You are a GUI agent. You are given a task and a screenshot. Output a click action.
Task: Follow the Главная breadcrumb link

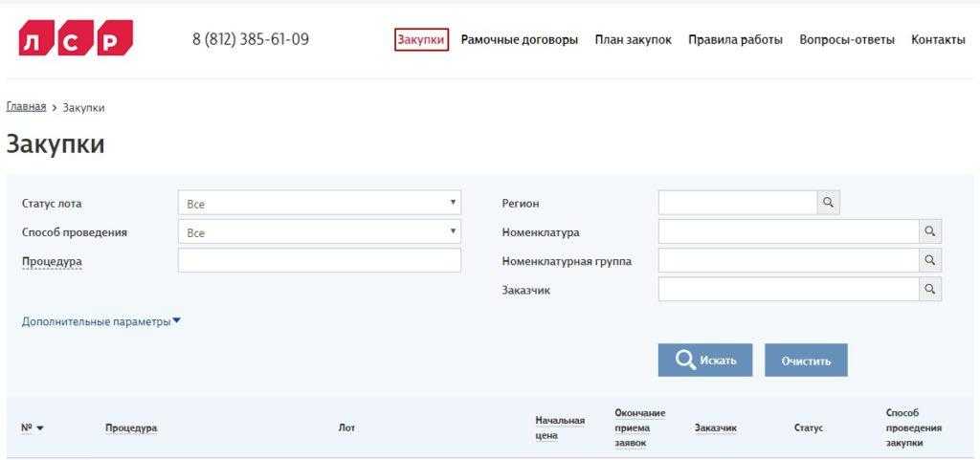pyautogui.click(x=26, y=107)
